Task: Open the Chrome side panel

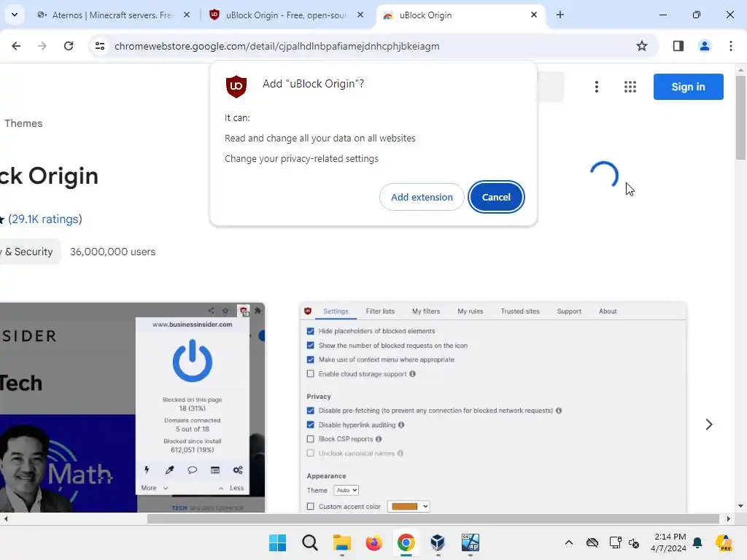Action: coord(678,46)
